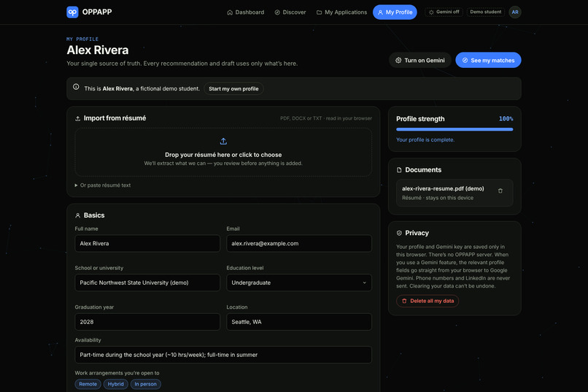Click the Graduation year field
588x392 pixels.
pos(147,322)
